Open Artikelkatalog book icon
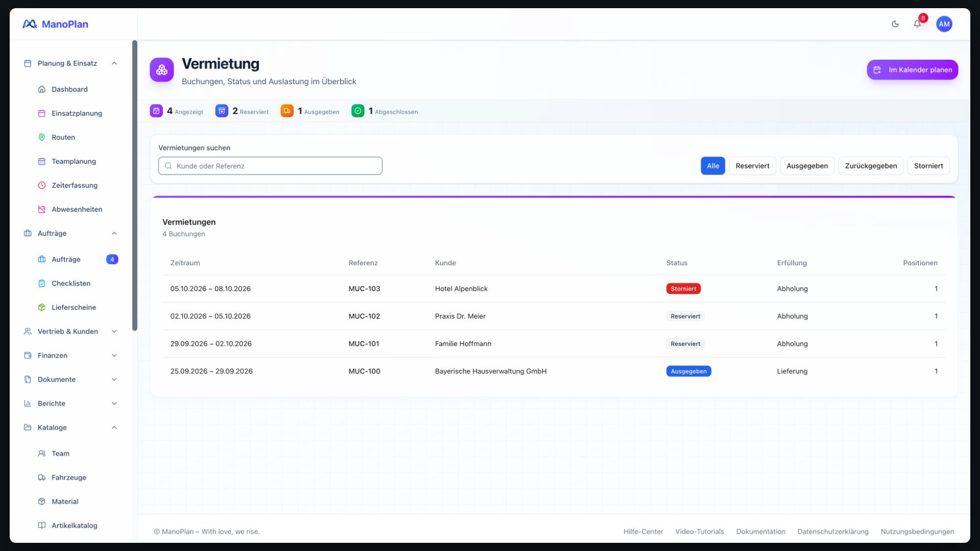Viewport: 980px width, 551px height. [x=42, y=525]
